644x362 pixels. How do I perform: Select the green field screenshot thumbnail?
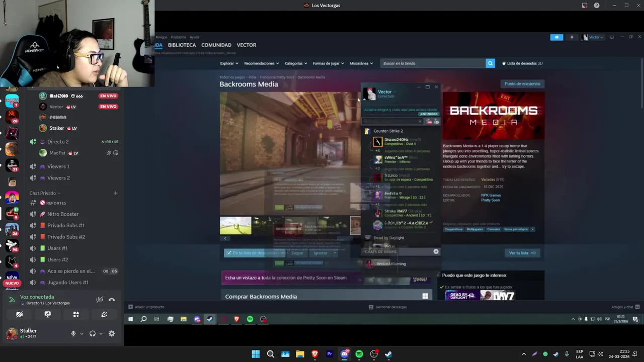coord(235,226)
